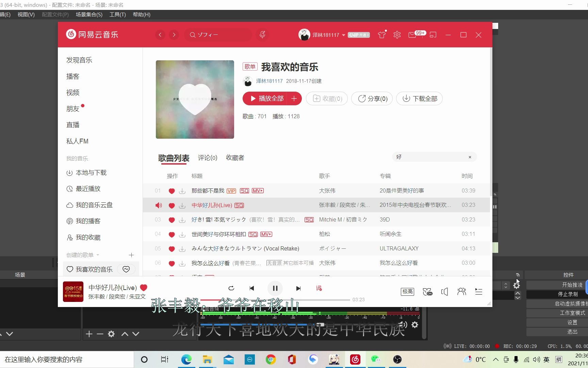Switch to 评论(0) tab
The height and width of the screenshot is (368, 588).
pyautogui.click(x=208, y=158)
